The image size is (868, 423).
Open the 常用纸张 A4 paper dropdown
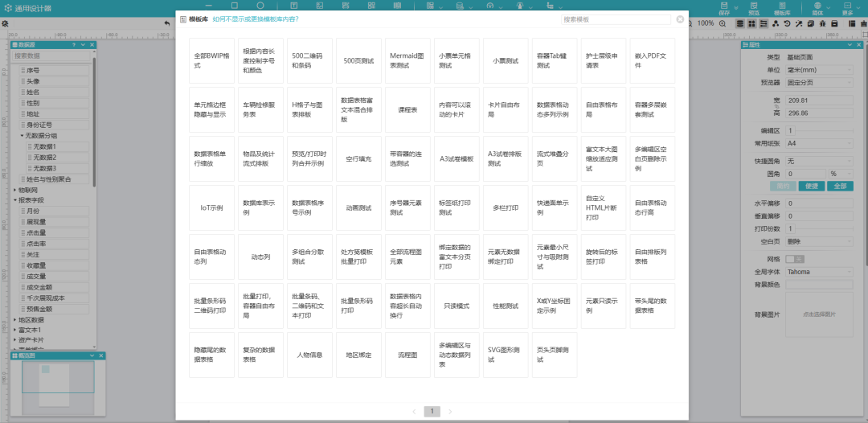pyautogui.click(x=819, y=143)
